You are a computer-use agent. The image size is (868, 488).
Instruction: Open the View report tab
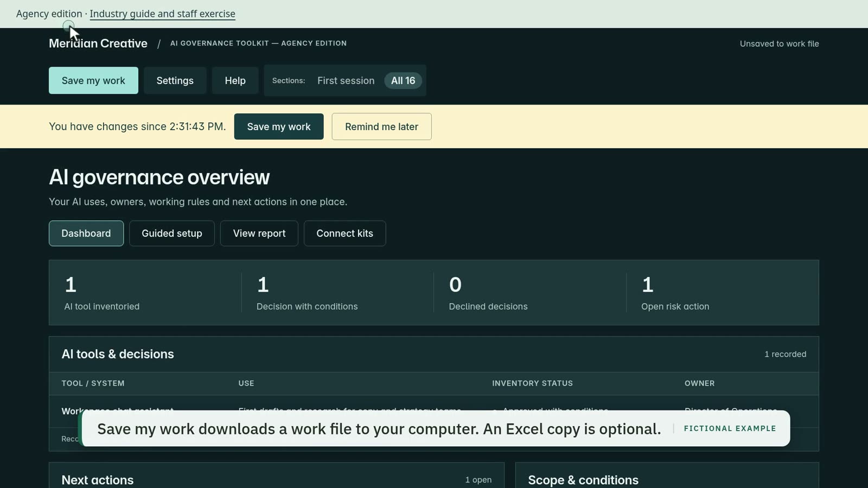[259, 233]
